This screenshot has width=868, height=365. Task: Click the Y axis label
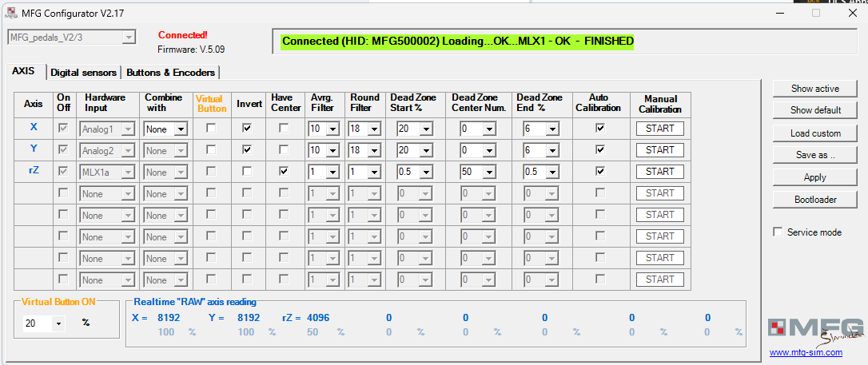(34, 149)
